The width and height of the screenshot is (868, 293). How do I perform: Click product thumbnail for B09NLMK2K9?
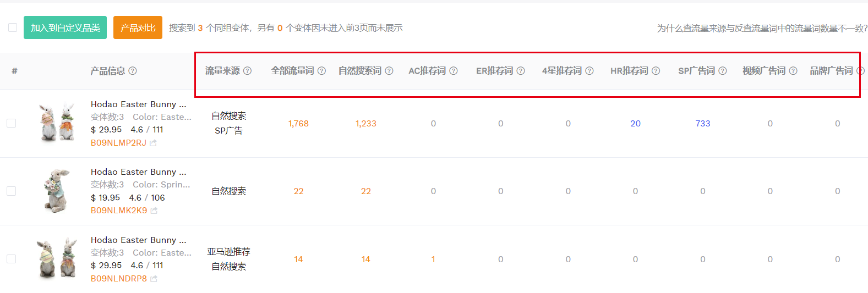[x=57, y=191]
